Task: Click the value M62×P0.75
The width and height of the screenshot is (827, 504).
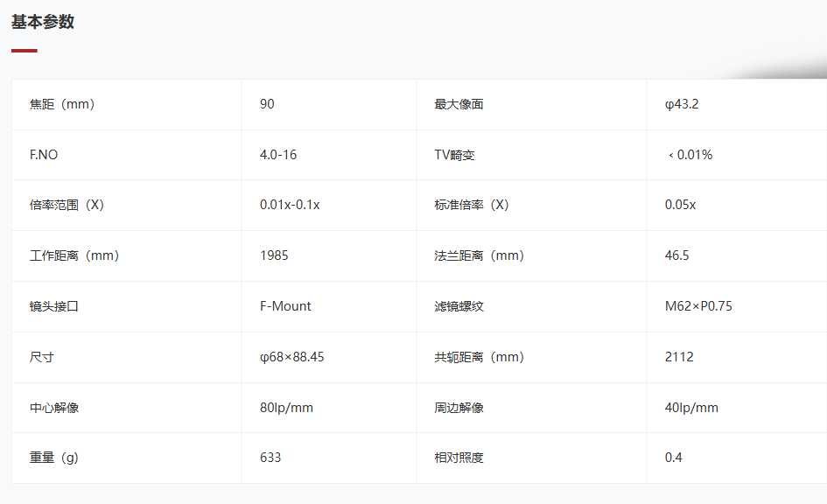Action: point(698,306)
